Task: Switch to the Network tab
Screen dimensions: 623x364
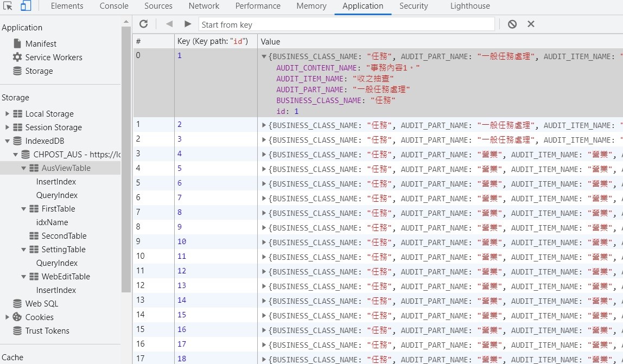Action: click(x=204, y=6)
